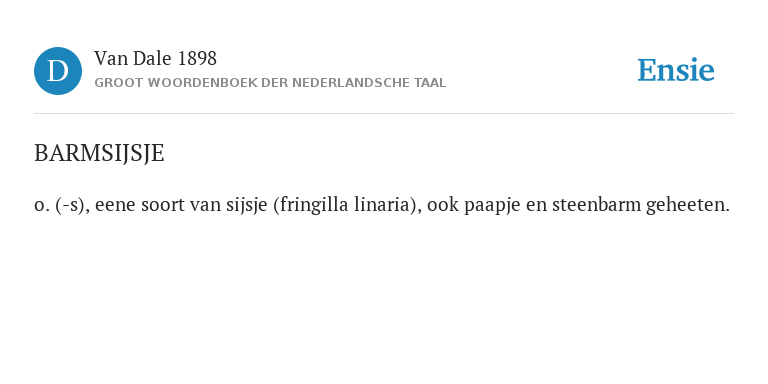Screen dimensions: 768x384
Task: Open the Ensie logo link
Action: (675, 70)
